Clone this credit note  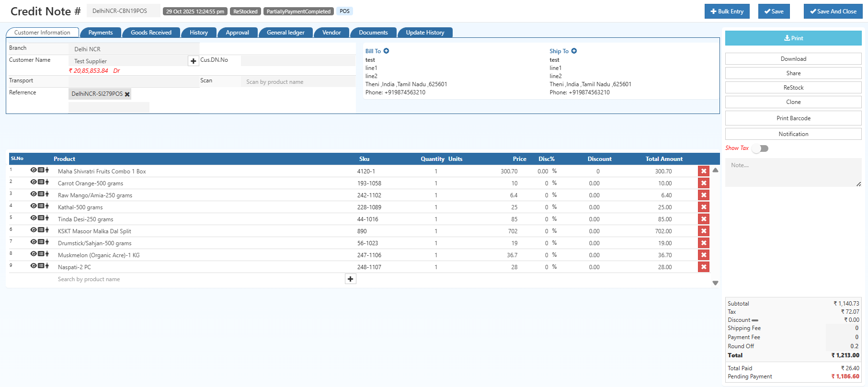pyautogui.click(x=793, y=102)
